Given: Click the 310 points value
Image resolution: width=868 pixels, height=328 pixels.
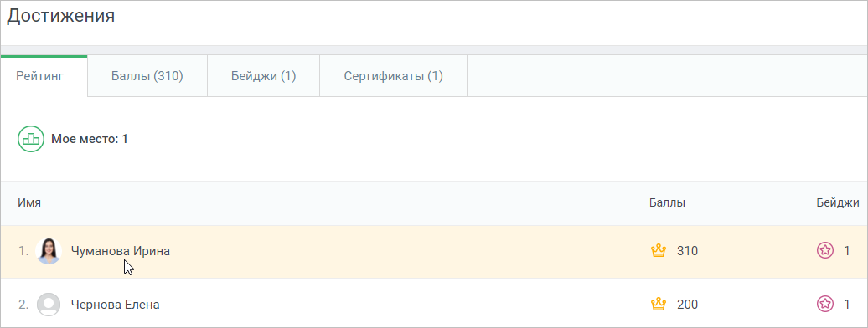Looking at the screenshot, I should coord(687,251).
